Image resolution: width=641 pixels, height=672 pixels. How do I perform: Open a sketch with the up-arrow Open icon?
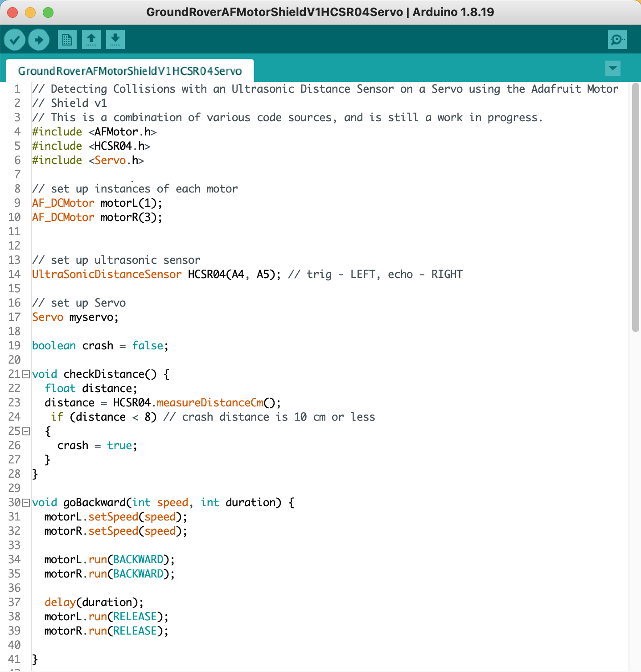click(91, 40)
